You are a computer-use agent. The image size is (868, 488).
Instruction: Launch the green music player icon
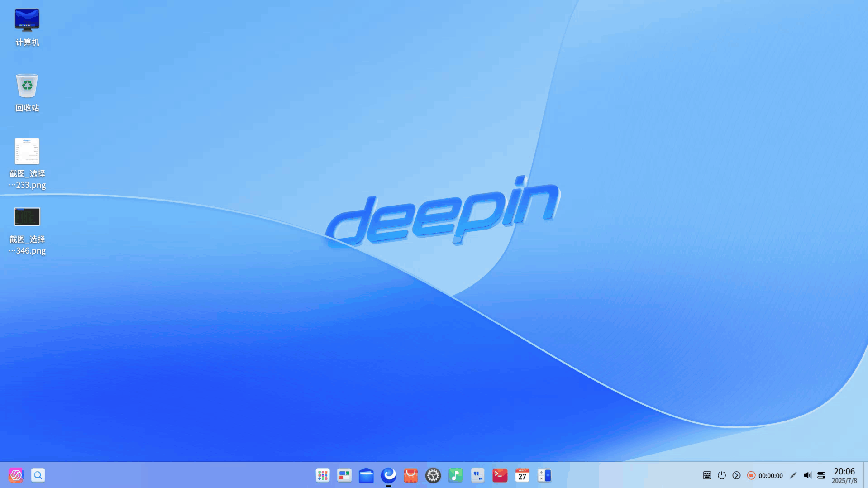(455, 475)
